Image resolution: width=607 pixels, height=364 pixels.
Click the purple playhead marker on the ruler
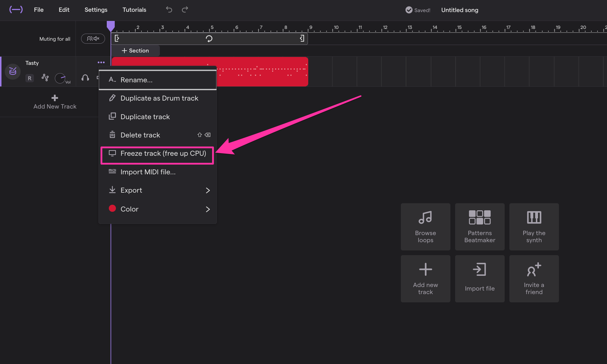coord(111,26)
